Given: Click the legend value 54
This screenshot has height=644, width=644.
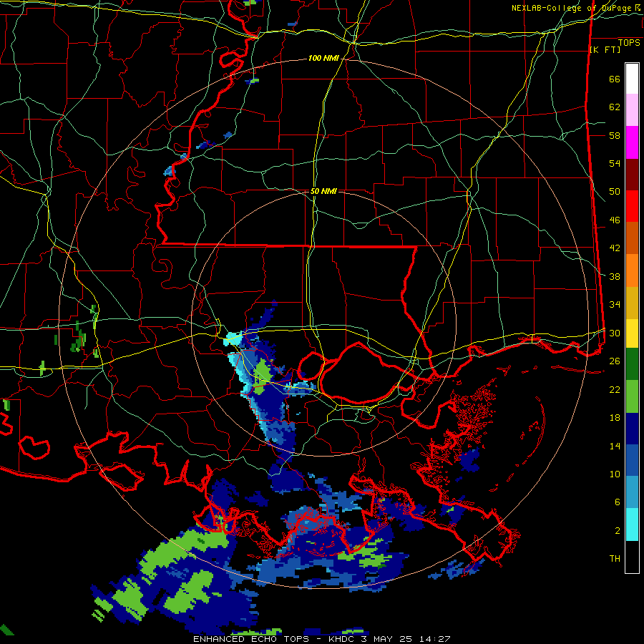Looking at the screenshot, I should click(x=615, y=163).
